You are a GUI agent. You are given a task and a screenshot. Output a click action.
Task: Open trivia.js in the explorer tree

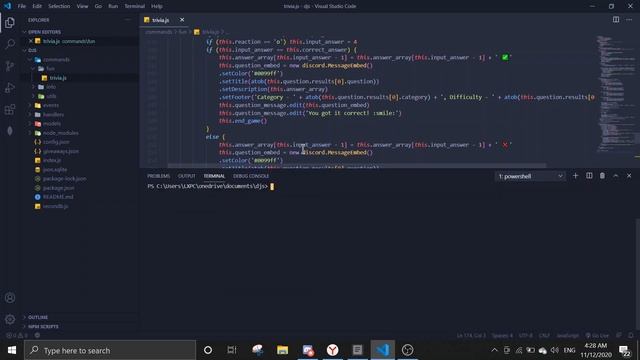[x=58, y=78]
